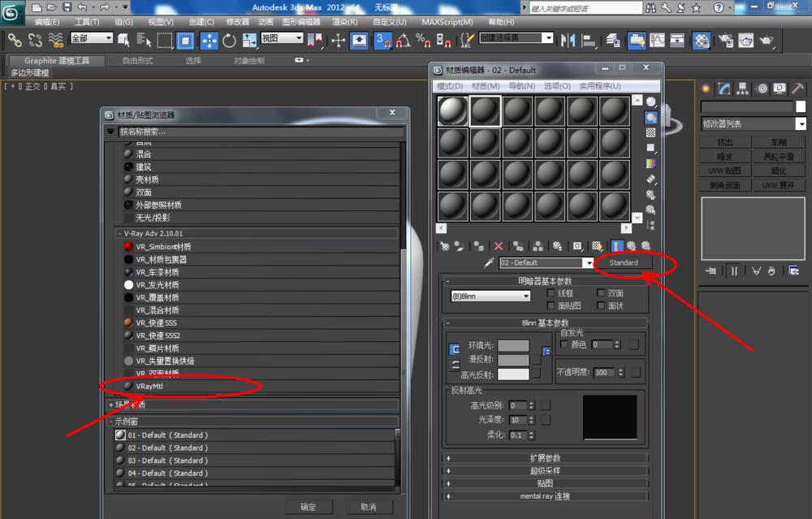Click Sample Type sphere icon
The height and width of the screenshot is (519, 812).
point(651,102)
